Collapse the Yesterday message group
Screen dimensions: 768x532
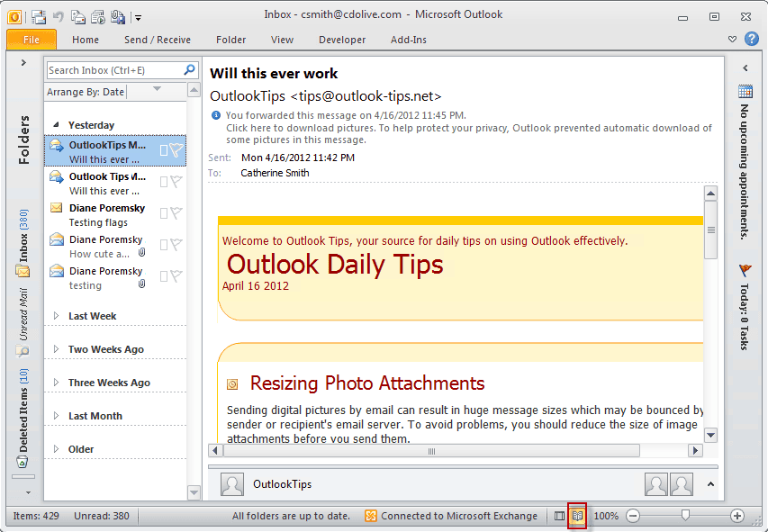(56, 125)
